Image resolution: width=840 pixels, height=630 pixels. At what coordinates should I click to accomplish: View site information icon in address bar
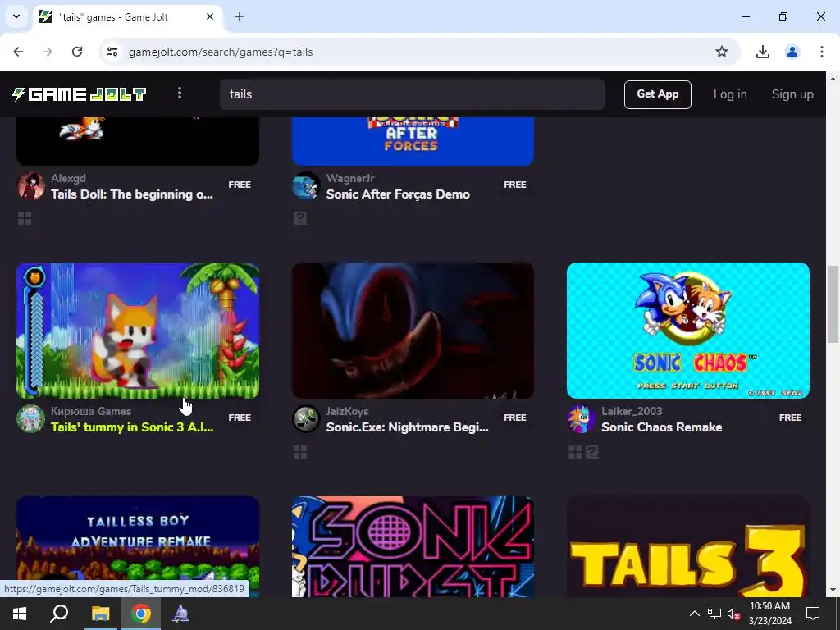[112, 52]
